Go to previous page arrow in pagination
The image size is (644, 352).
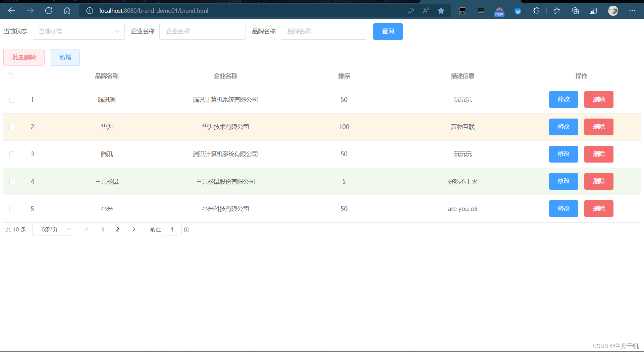click(87, 229)
